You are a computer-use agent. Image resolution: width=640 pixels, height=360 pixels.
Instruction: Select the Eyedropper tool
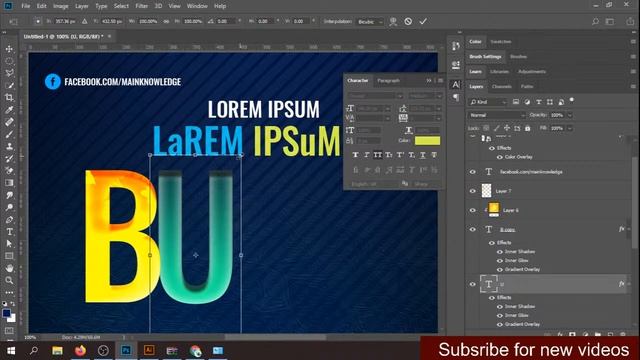[9, 110]
